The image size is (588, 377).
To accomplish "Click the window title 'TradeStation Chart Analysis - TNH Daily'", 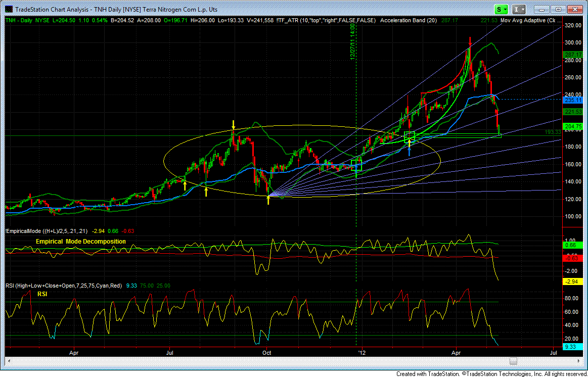I will [x=116, y=10].
